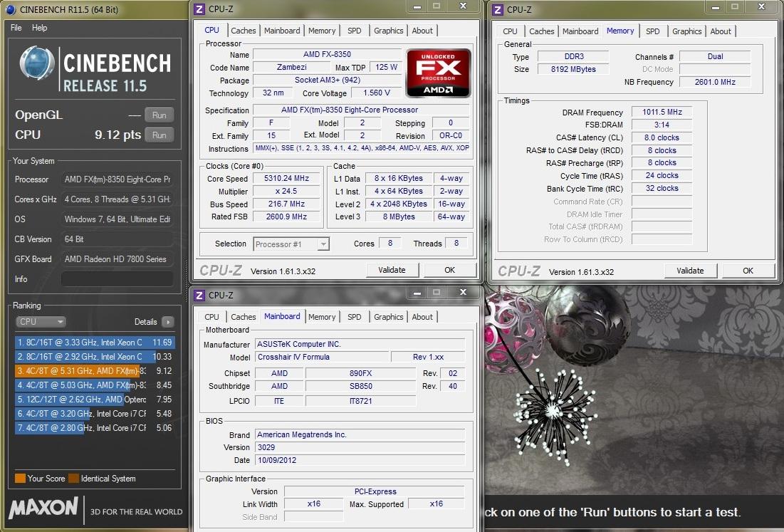The height and width of the screenshot is (532, 784).
Task: Click OK in CPU-Z CPU window
Action: 449,270
